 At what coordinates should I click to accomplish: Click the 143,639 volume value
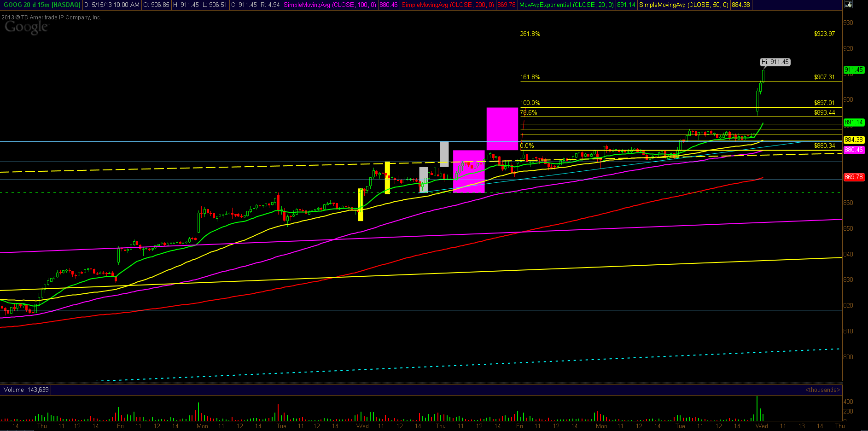(x=38, y=390)
